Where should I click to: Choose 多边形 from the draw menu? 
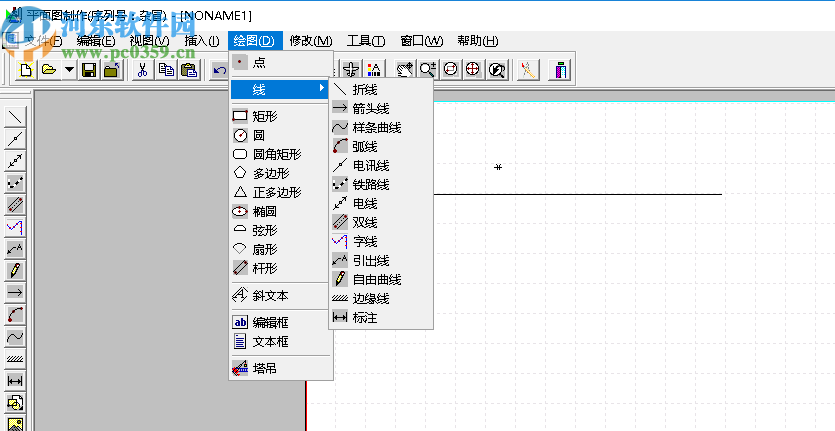click(x=281, y=173)
